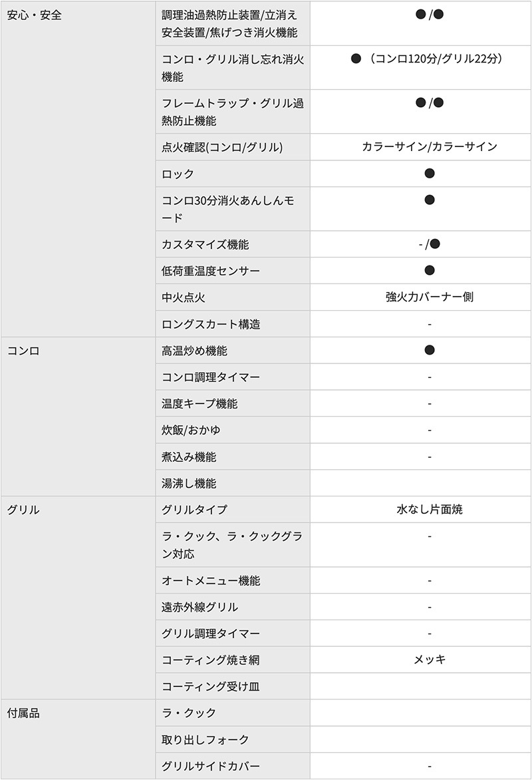Image resolution: width=532 pixels, height=780 pixels.
Task: Click the dot for 低荷重温度センサー
Action: click(430, 270)
